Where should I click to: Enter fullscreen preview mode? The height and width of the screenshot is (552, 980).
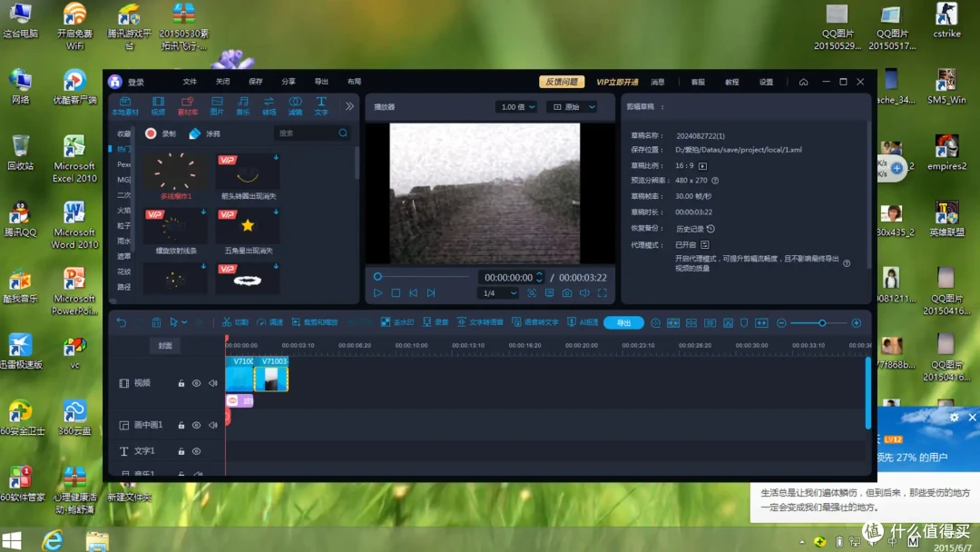coord(602,292)
